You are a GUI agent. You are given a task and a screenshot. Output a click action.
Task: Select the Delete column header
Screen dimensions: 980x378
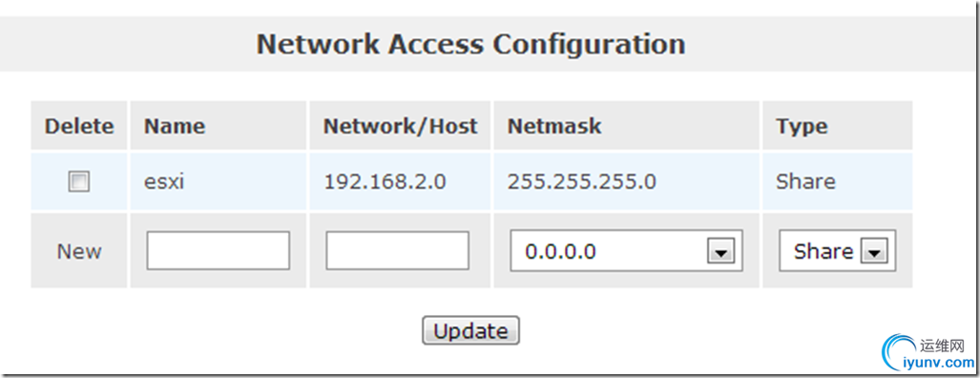point(79,126)
